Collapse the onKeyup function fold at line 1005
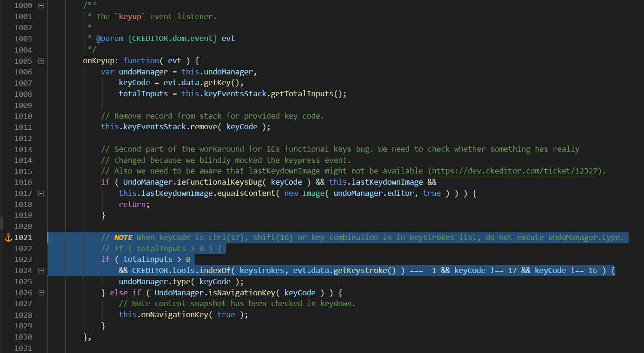 (40, 60)
